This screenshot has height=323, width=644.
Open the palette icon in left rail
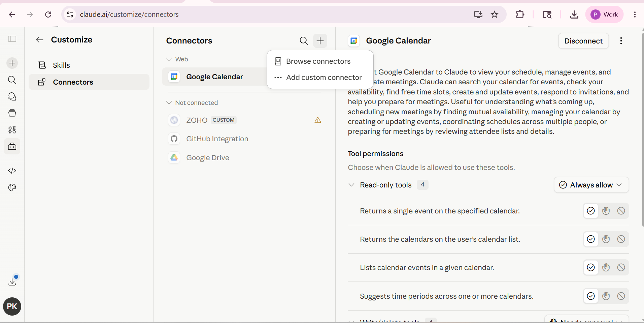click(12, 187)
